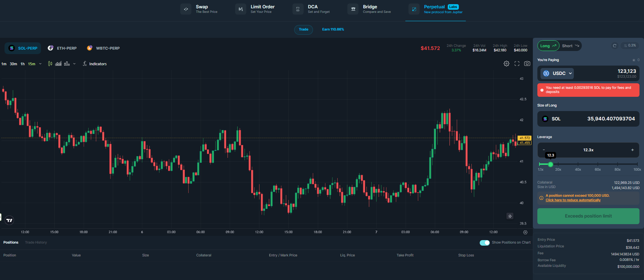The image size is (644, 280).
Task: Set chart interval to 1h
Action: 23,64
